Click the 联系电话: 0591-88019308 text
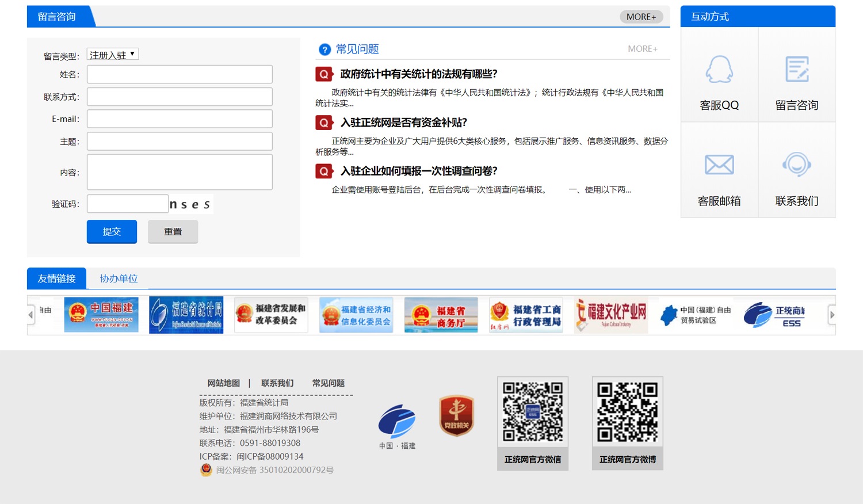Screen dimensions: 863x504 [x=250, y=443]
